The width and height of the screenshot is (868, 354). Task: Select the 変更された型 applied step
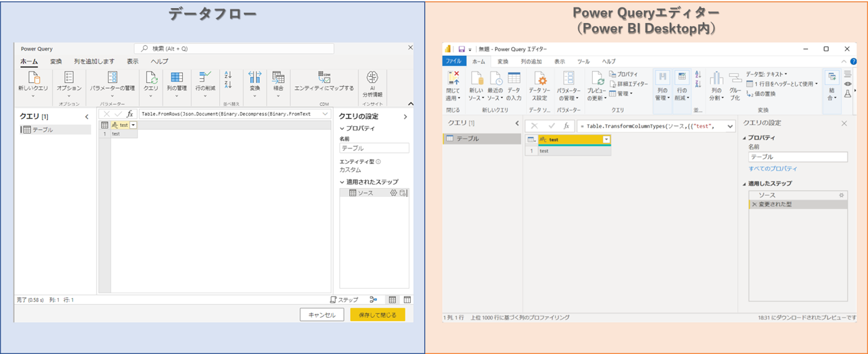click(x=798, y=204)
